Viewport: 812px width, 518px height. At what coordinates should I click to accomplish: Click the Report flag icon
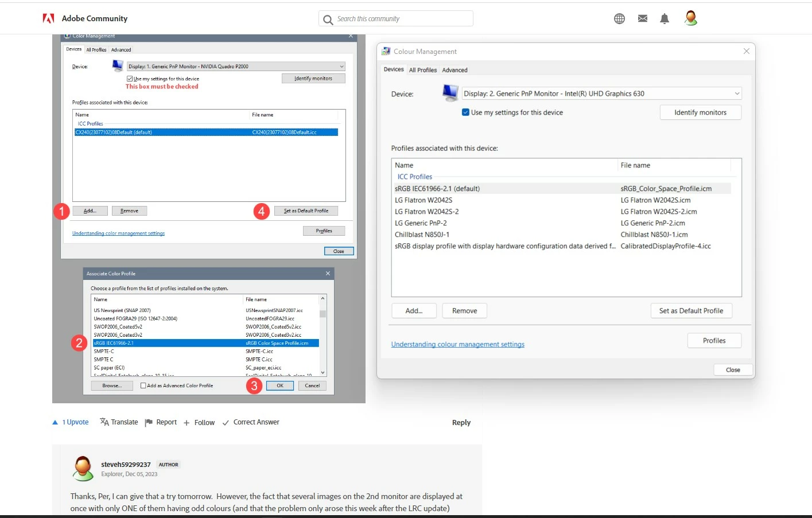149,422
